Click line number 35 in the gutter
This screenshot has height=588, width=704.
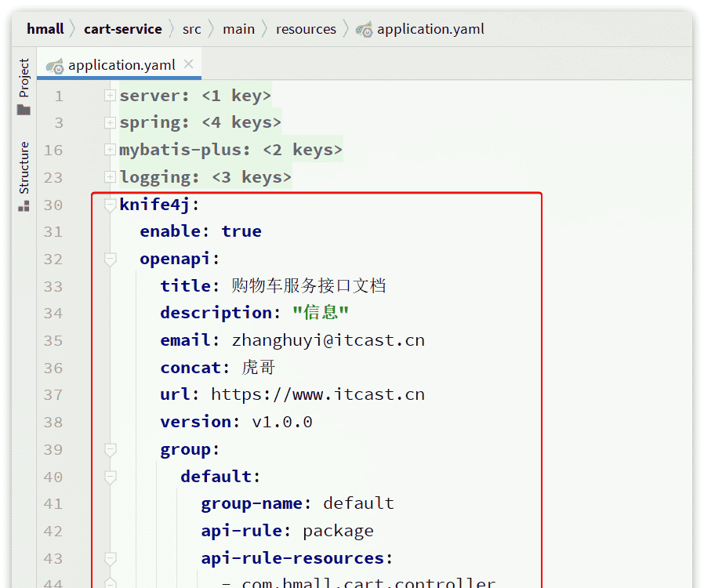click(x=53, y=340)
